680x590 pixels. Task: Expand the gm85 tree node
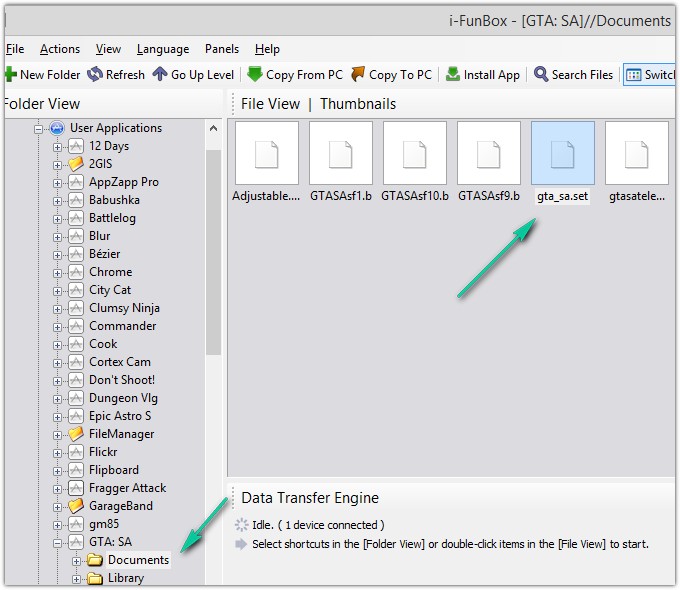coord(57,525)
